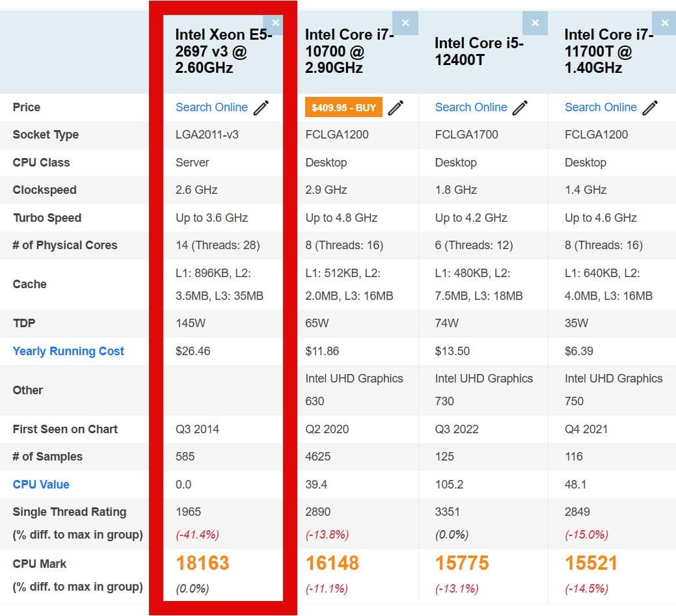Screen dimensions: 676x616
Task: Click the Intel Core i7-11700T heading
Action: click(608, 51)
